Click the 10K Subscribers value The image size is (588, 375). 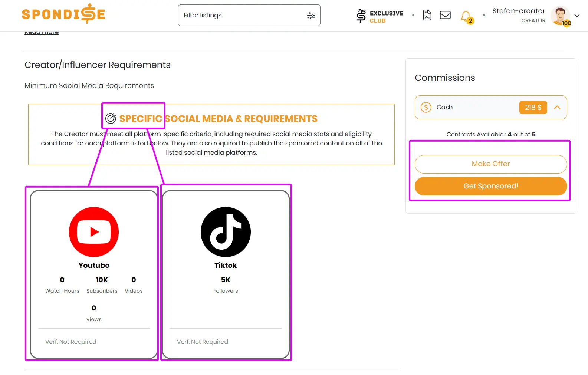point(102,280)
